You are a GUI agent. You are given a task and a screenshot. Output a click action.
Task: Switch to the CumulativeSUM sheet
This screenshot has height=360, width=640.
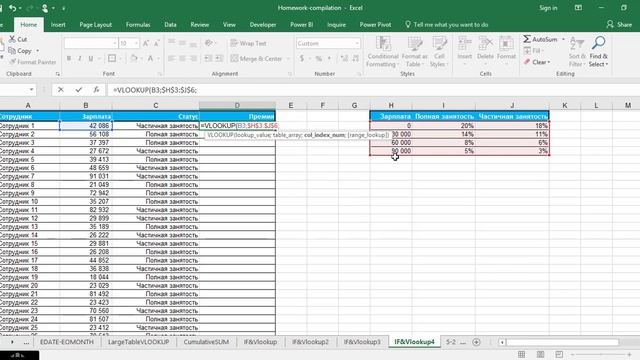206,342
